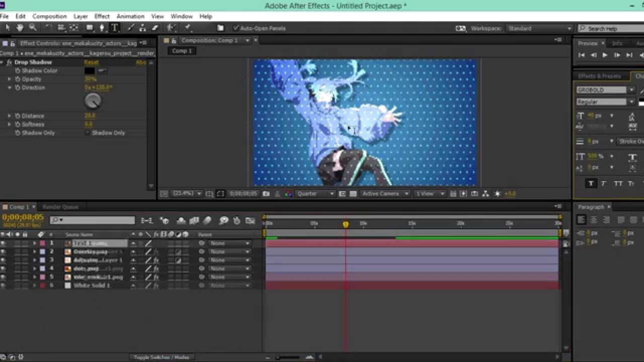Open the GROBOLD font family dropdown
Viewport: 644px width, 362px height.
tap(605, 90)
